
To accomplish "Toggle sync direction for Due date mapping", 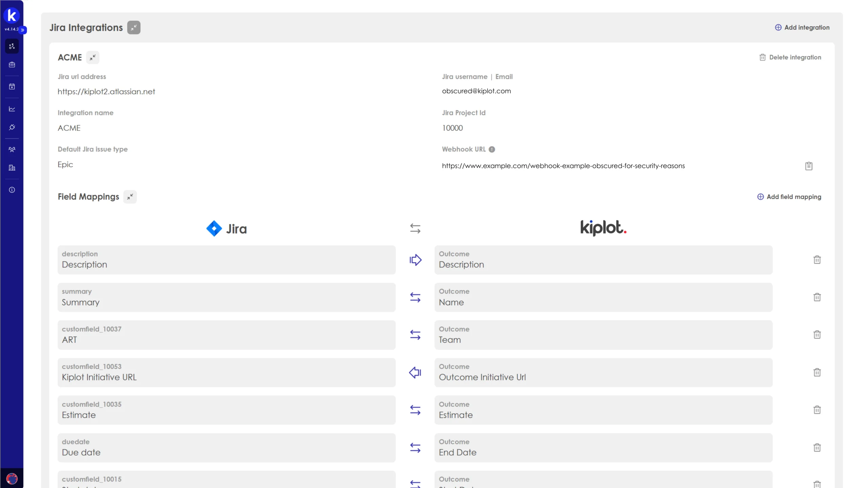I will pos(415,448).
